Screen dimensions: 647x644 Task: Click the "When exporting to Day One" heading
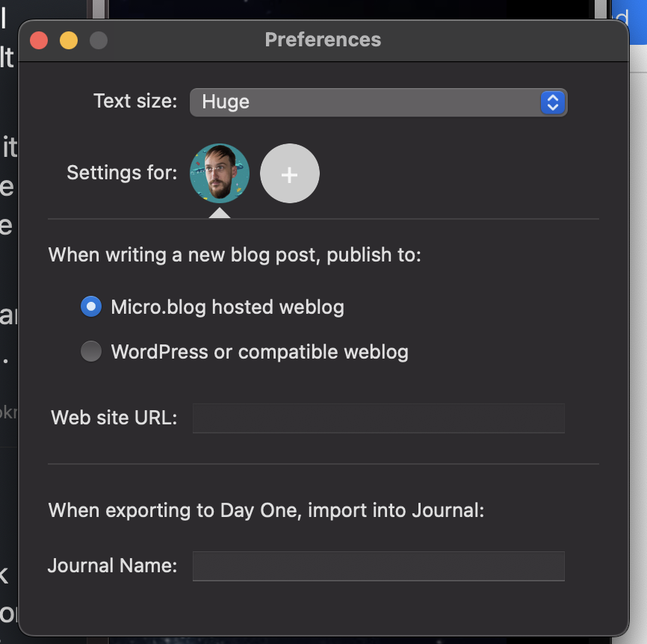266,511
